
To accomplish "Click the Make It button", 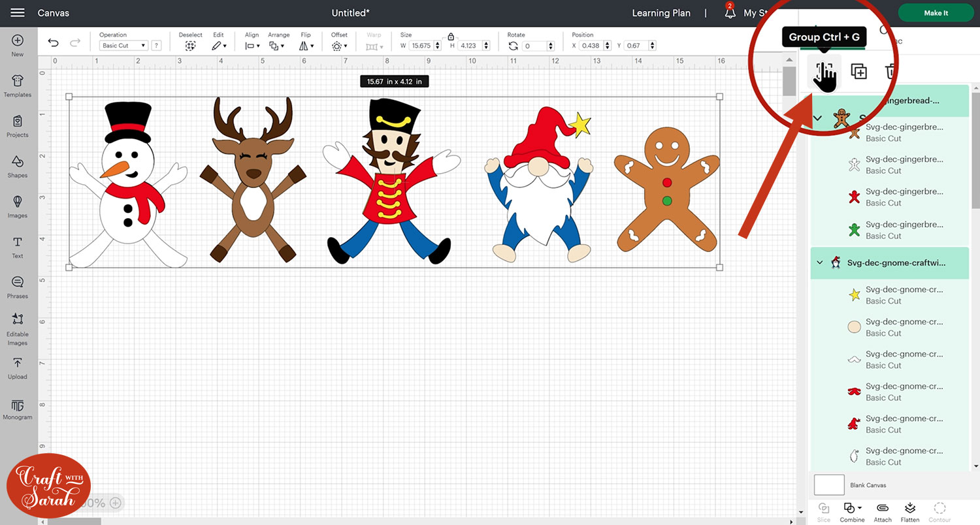I will [936, 13].
